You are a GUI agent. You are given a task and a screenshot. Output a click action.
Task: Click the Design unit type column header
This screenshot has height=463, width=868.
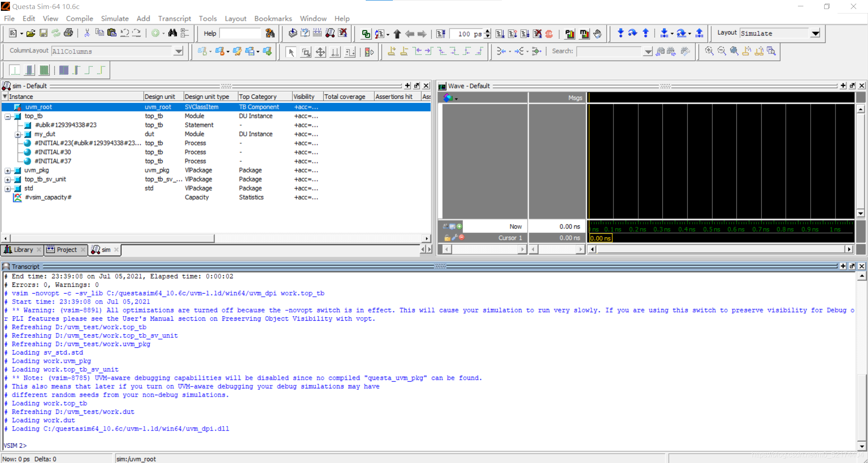point(210,97)
